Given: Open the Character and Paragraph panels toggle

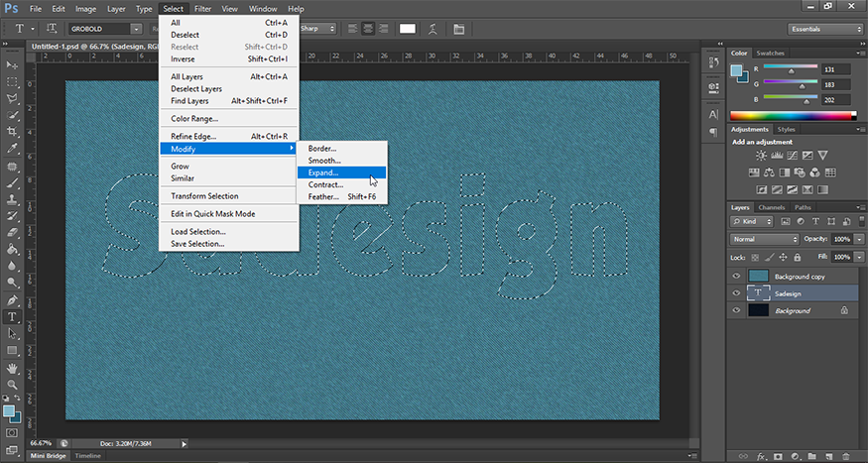Looking at the screenshot, I should click(x=459, y=29).
